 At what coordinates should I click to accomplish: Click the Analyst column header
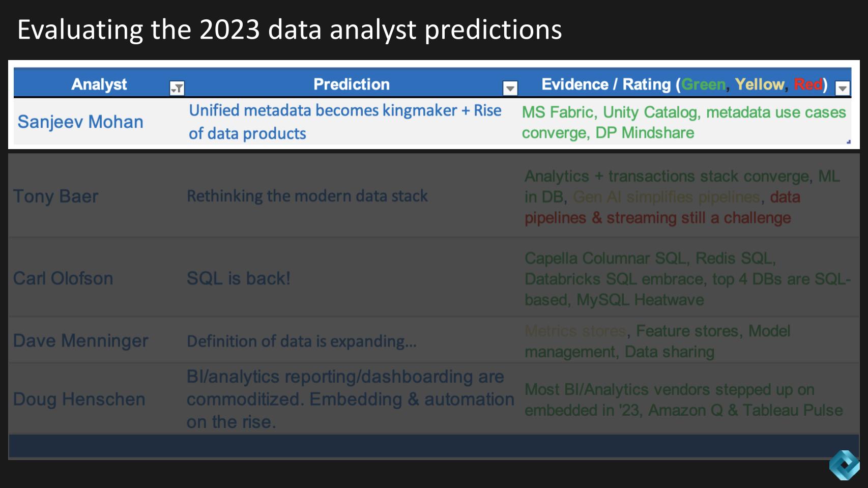tap(99, 84)
